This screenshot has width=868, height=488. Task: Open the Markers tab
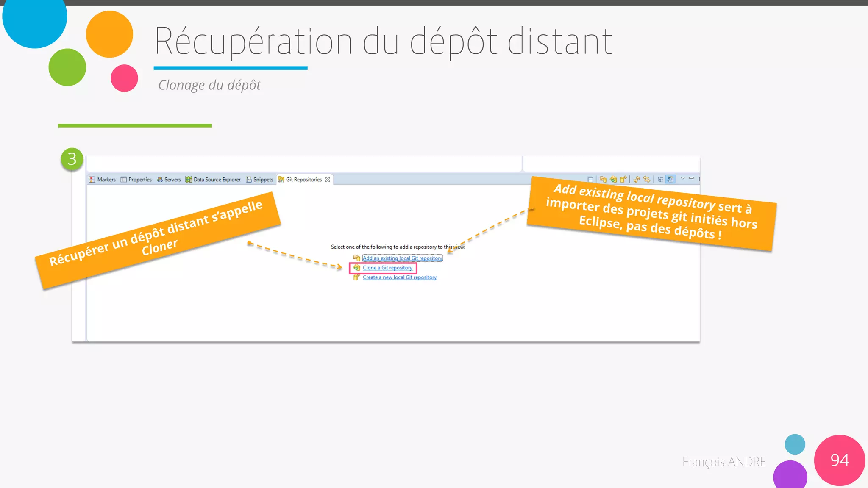[x=102, y=180]
